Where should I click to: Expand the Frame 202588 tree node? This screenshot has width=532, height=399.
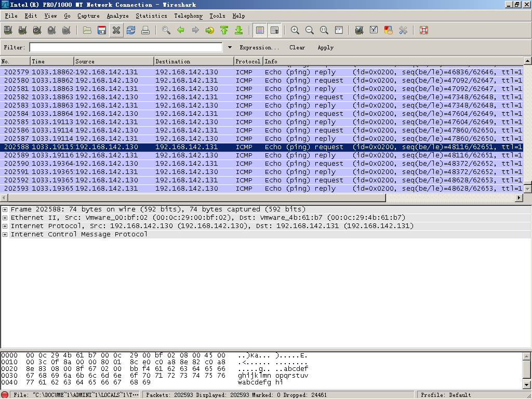(x=5, y=209)
